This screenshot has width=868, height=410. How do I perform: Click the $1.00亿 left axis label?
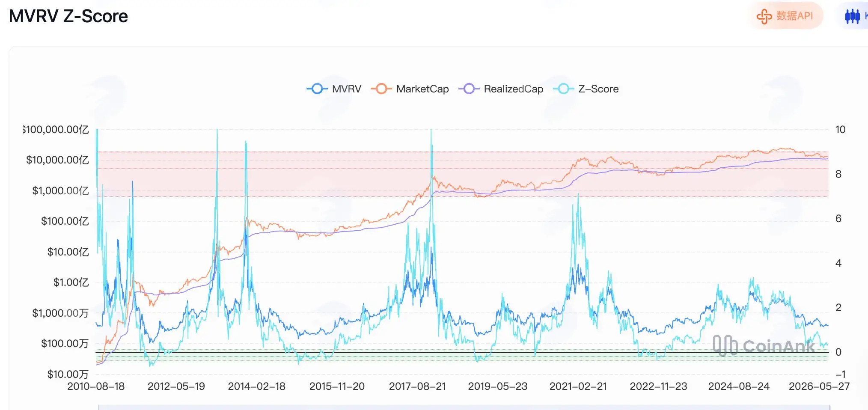(x=71, y=282)
